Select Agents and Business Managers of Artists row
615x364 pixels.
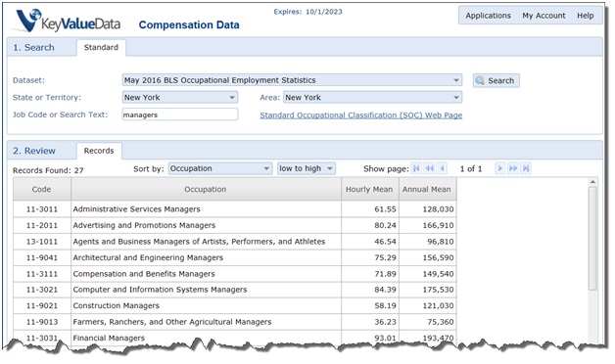235,242
